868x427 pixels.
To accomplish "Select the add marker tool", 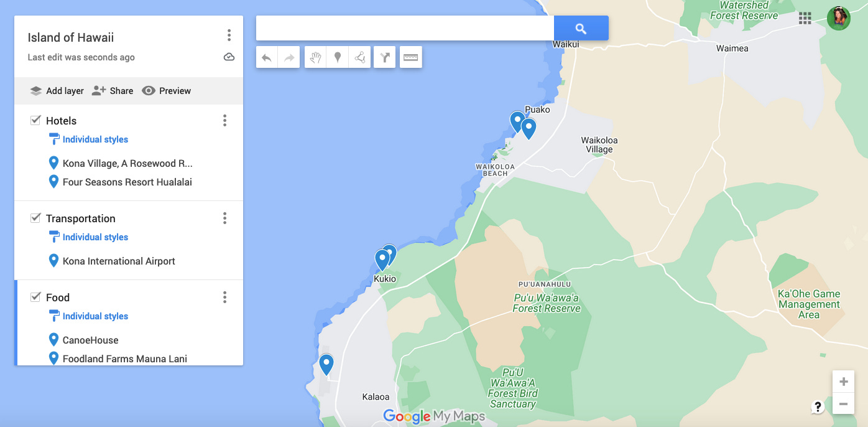I will click(338, 57).
